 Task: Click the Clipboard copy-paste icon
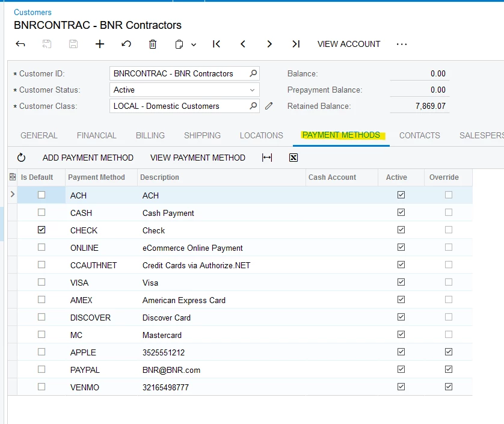click(x=179, y=44)
